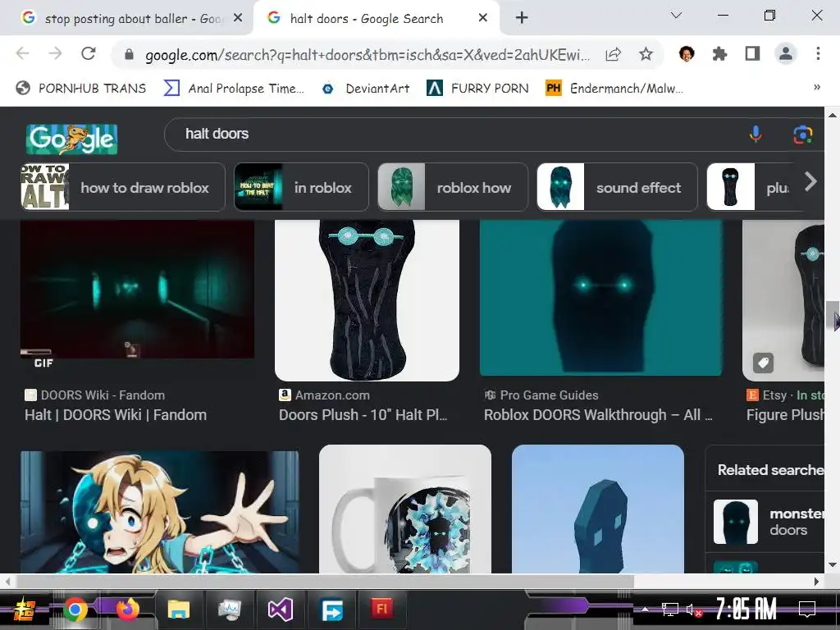Click the padlock site info icon
This screenshot has width=840, height=630.
coord(129,55)
